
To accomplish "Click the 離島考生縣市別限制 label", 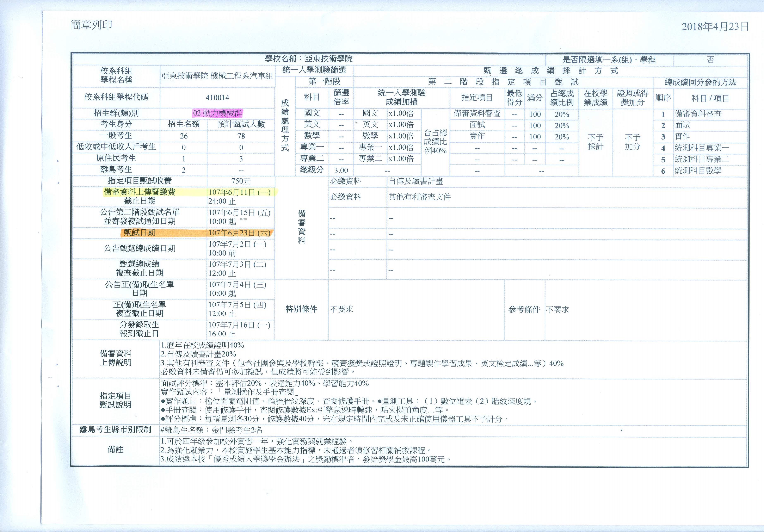I will [x=116, y=430].
